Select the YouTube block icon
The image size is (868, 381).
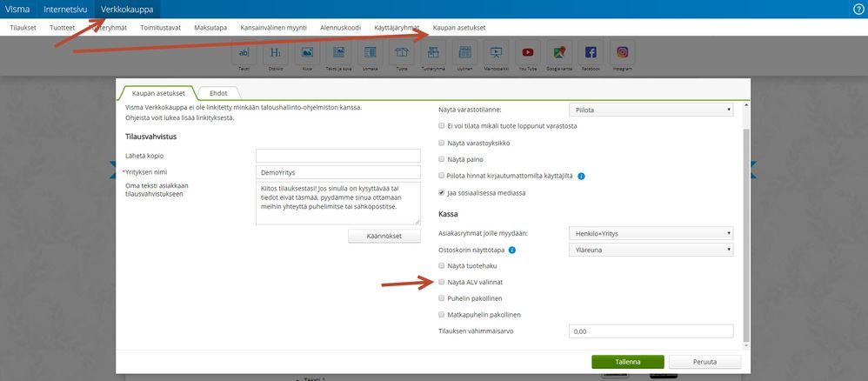click(x=528, y=52)
